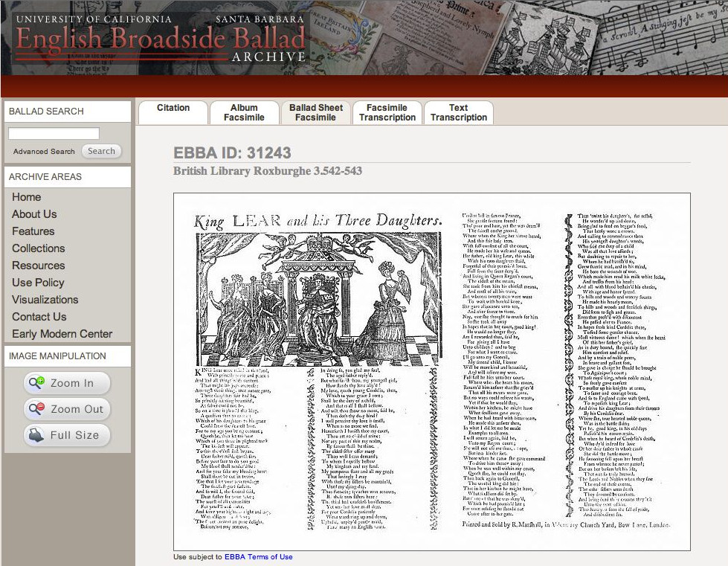Click the EBBA ID: 31243 heading
Image resolution: width=728 pixels, height=566 pixels.
click(x=232, y=152)
